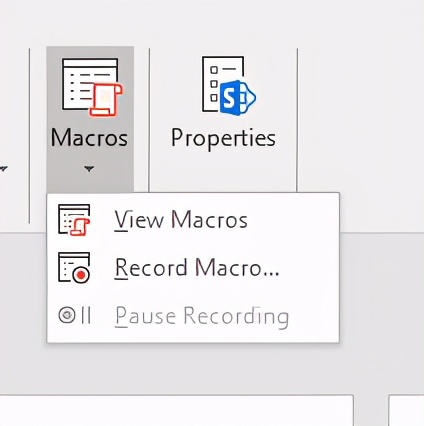
Task: Click the Macros button label text
Action: [89, 138]
